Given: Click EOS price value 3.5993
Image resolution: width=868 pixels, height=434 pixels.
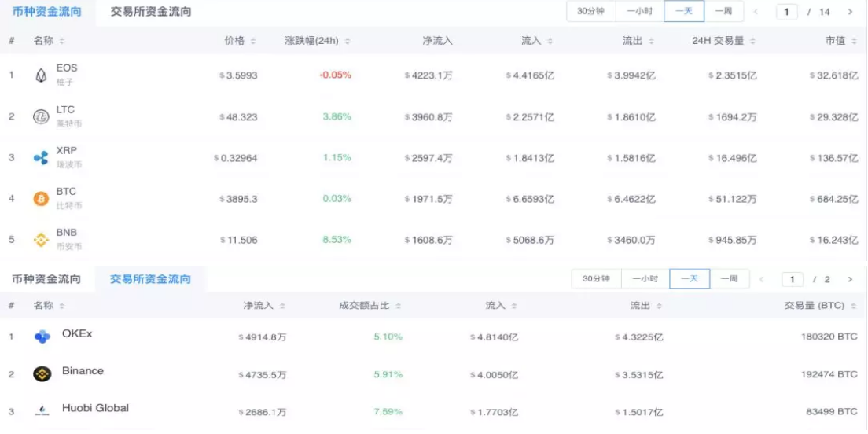Looking at the screenshot, I should (x=238, y=75).
